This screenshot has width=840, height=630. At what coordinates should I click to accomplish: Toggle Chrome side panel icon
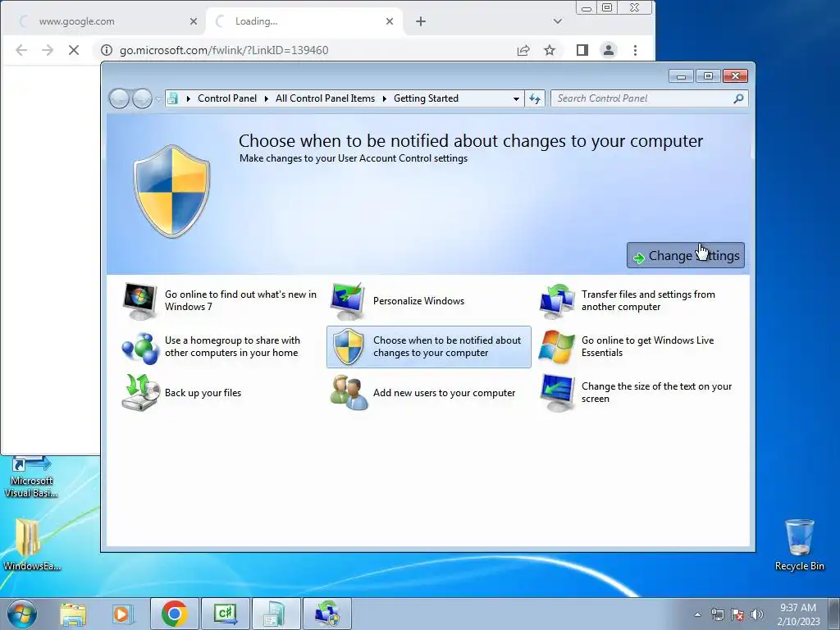582,50
